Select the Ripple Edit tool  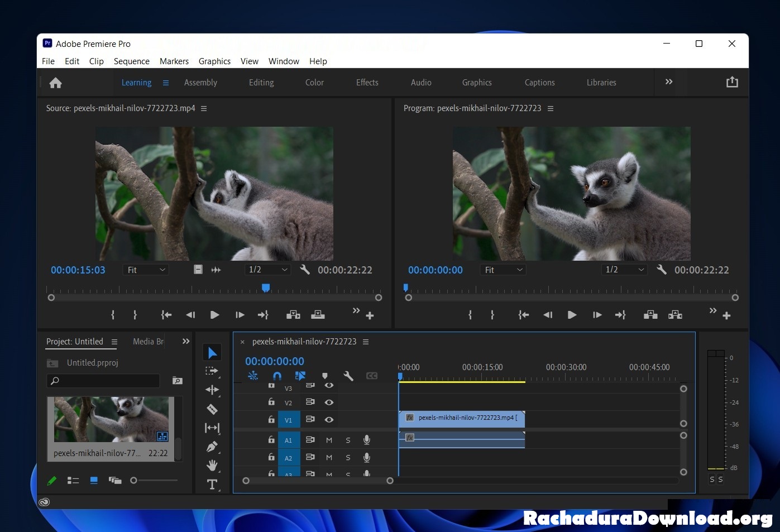click(x=212, y=390)
